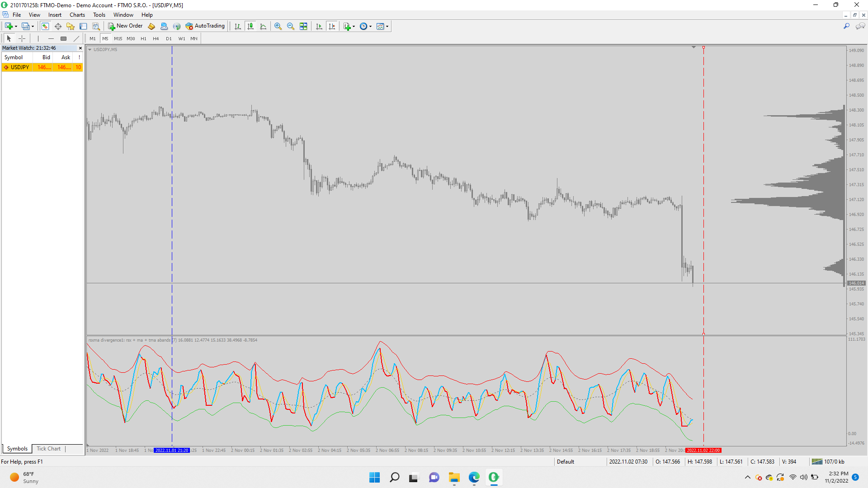
Task: Select the crosshair tool
Action: 22,38
